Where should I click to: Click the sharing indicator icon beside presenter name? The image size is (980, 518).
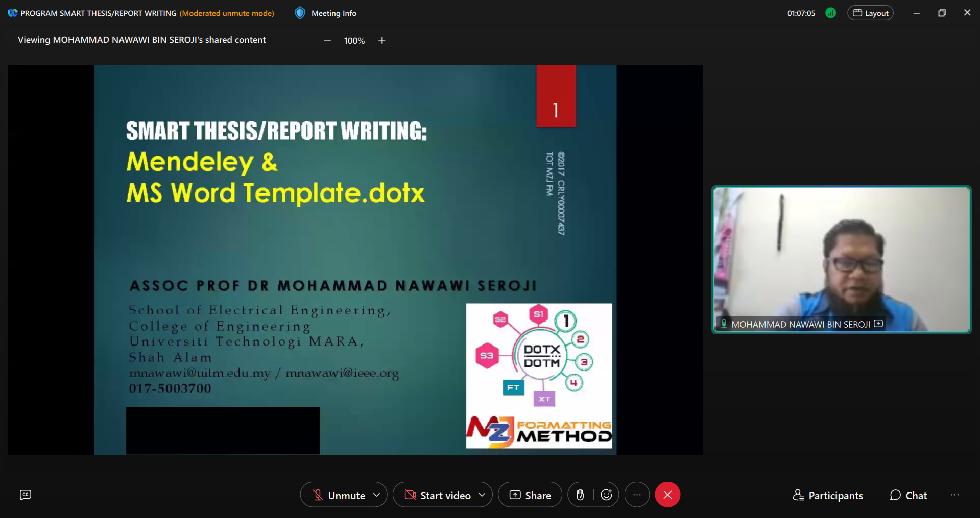[878, 324]
